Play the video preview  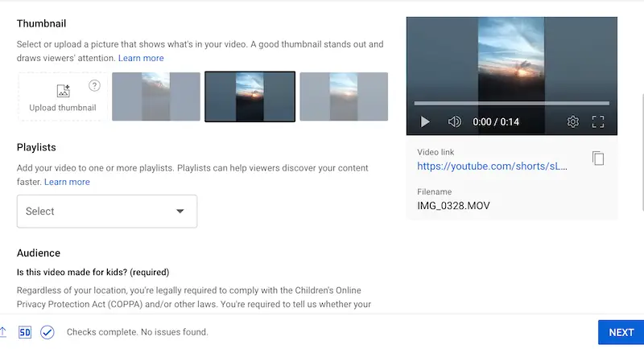425,122
